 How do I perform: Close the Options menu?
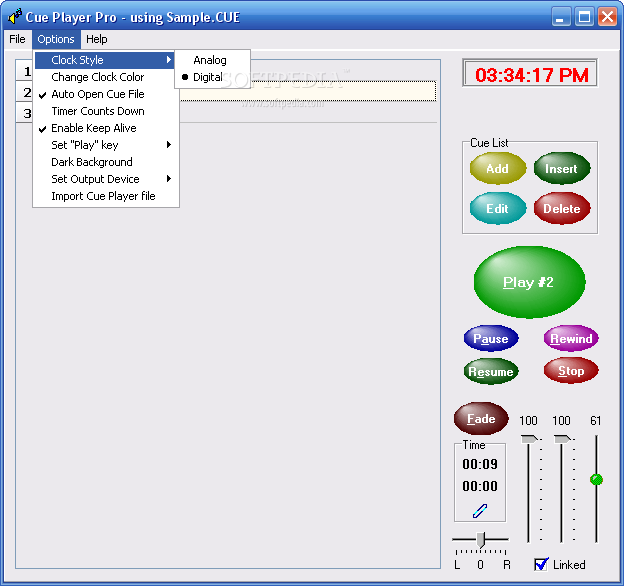(x=56, y=39)
